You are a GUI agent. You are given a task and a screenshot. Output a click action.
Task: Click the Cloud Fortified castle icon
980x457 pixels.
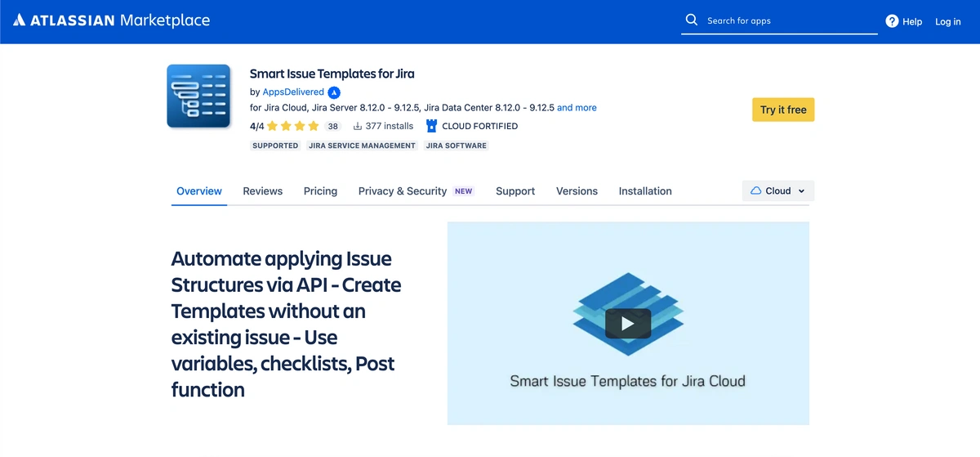[432, 126]
